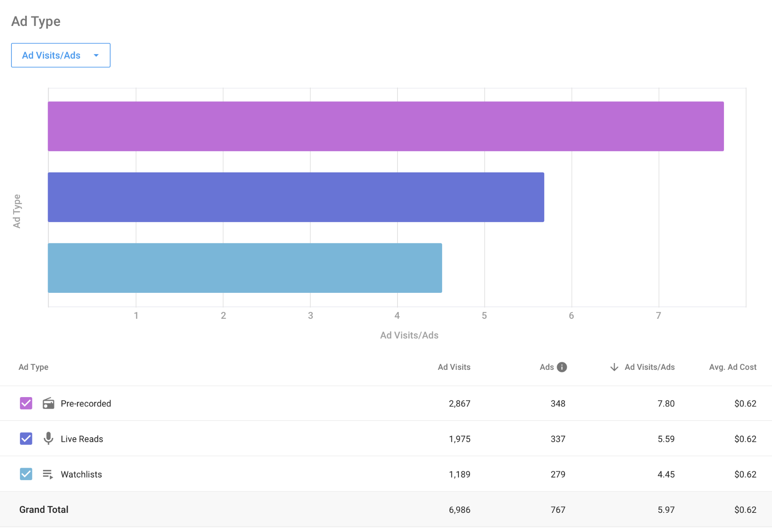The image size is (772, 532).
Task: Open the Ad Visits/Ads metric dropdown
Action: (61, 55)
